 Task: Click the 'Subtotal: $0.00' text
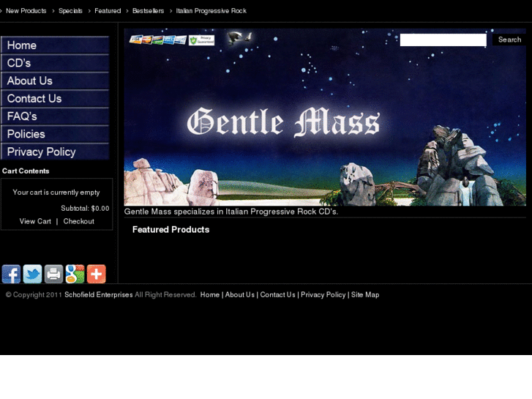point(85,209)
